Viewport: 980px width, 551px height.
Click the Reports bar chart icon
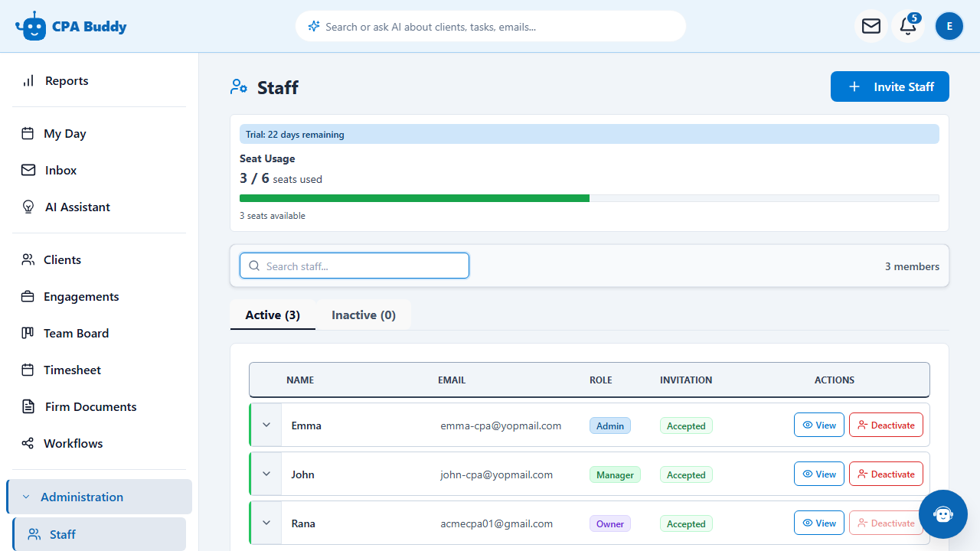[28, 80]
